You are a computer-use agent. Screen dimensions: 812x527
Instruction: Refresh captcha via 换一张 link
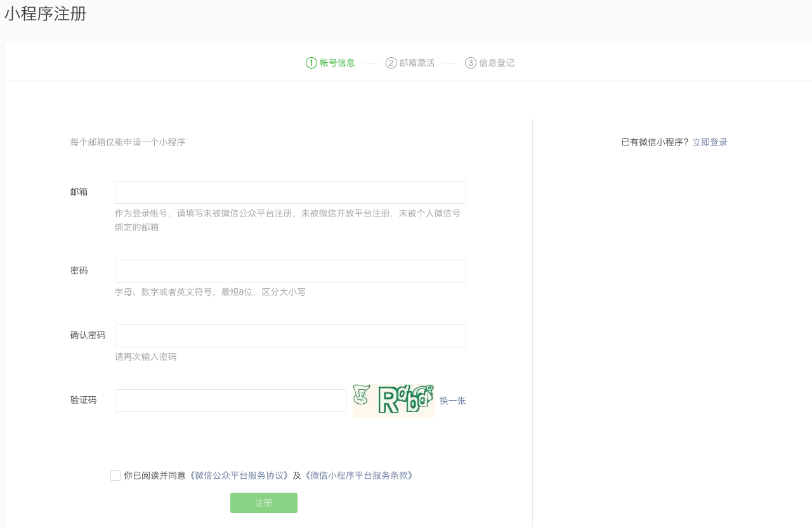point(453,401)
